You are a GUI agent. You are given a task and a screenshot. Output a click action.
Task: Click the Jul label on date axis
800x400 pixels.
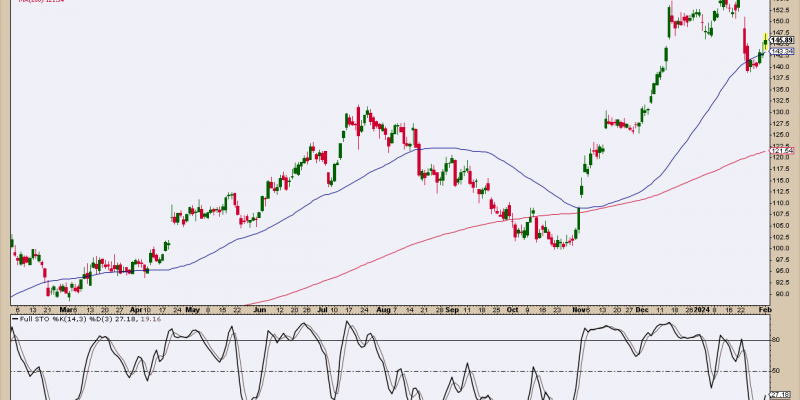[323, 310]
